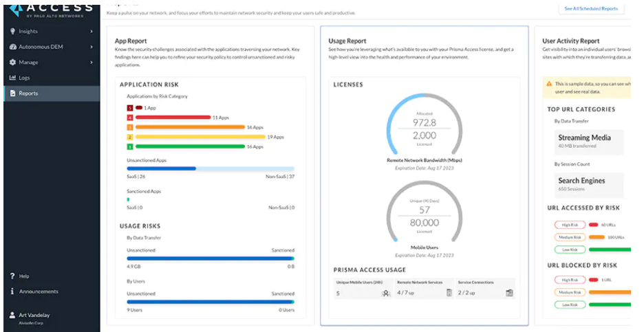The height and width of the screenshot is (332, 644).
Task: Open the Art Vandelay account entry
Action: coord(52,318)
